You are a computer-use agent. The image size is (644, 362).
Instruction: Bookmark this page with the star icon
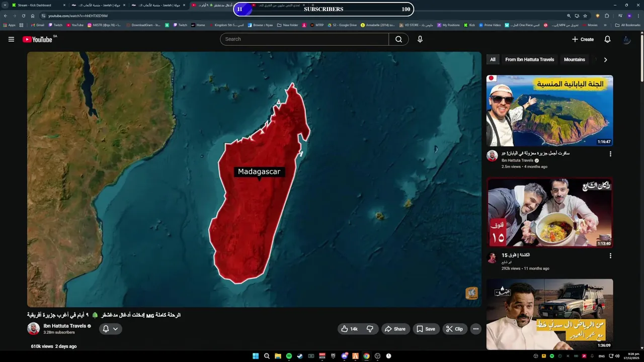click(585, 16)
